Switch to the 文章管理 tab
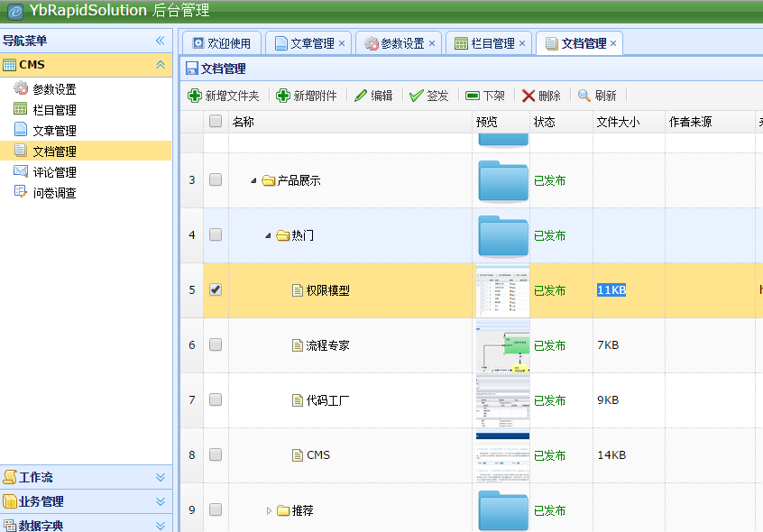Viewport: 763px width, 532px height. tap(311, 43)
